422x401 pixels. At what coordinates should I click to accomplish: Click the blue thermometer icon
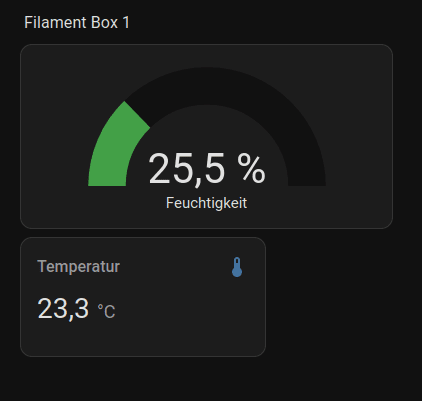(237, 267)
